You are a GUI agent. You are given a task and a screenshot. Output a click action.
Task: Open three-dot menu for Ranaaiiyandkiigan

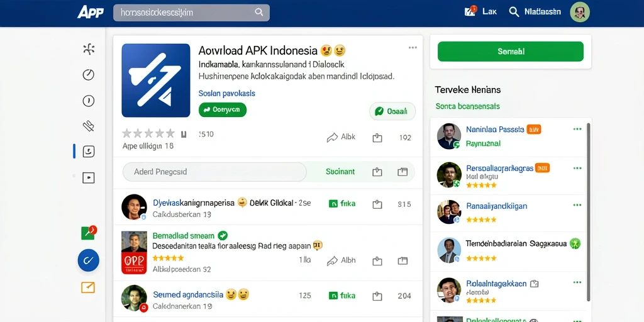(577, 204)
